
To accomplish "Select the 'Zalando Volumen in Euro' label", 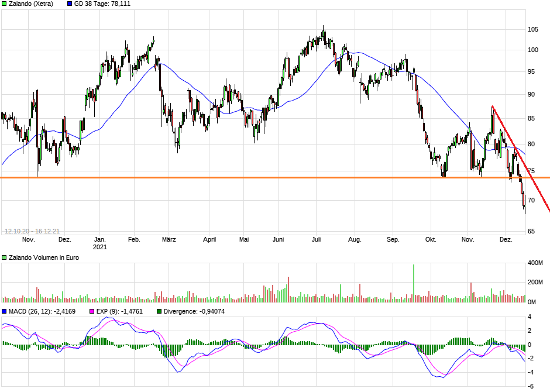I will pyautogui.click(x=44, y=257).
